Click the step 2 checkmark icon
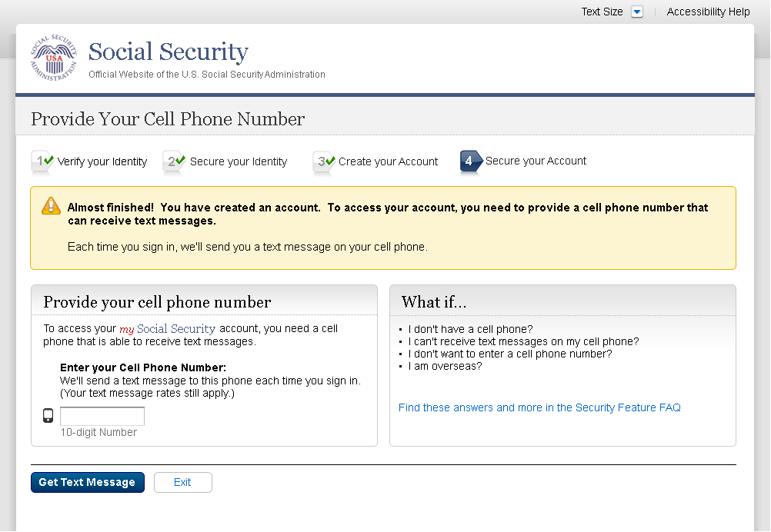This screenshot has width=771, height=532. 181,161
